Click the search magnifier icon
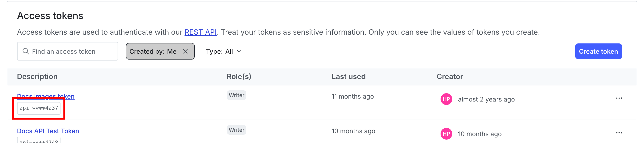The height and width of the screenshot is (143, 644). [x=26, y=51]
